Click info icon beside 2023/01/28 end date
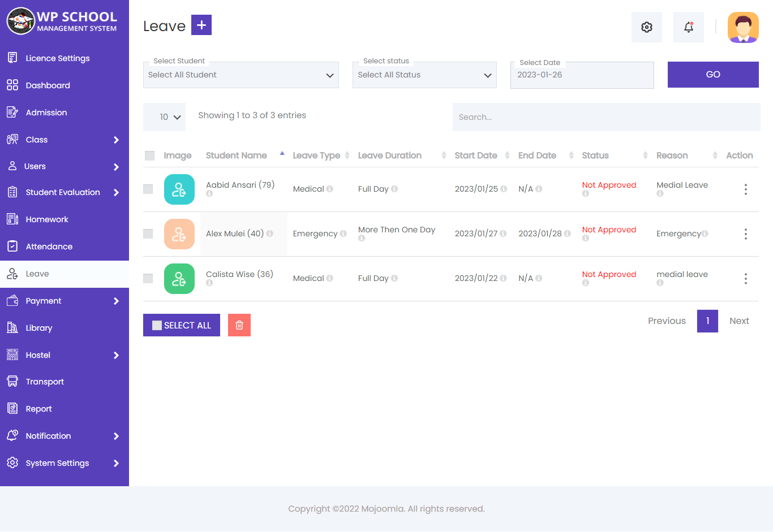The height and width of the screenshot is (532, 773). [568, 233]
